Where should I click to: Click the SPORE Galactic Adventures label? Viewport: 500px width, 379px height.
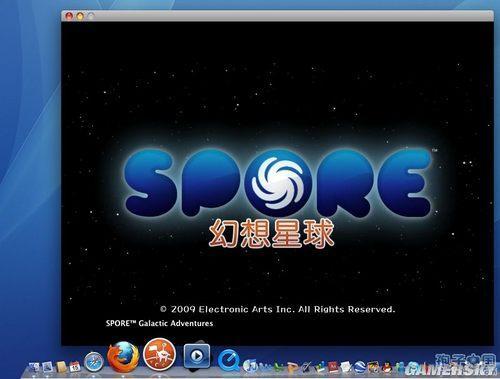tap(159, 323)
